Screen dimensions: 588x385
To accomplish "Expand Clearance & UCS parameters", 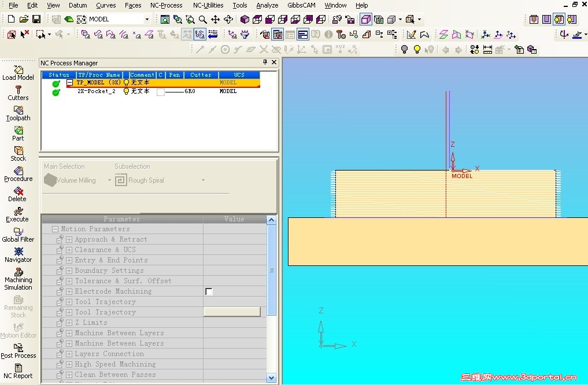I will click(69, 250).
